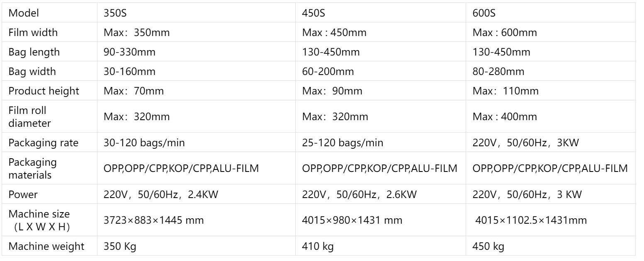The height and width of the screenshot is (261, 644).
Task: Click the Film roll diameter row label
Action: tap(27, 117)
